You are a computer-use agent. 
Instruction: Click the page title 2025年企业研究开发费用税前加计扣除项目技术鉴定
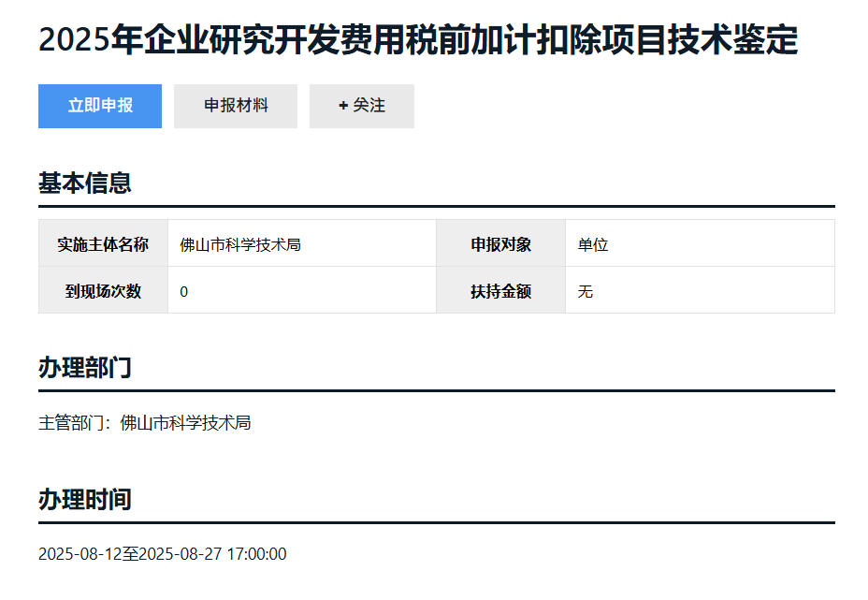[x=418, y=40]
